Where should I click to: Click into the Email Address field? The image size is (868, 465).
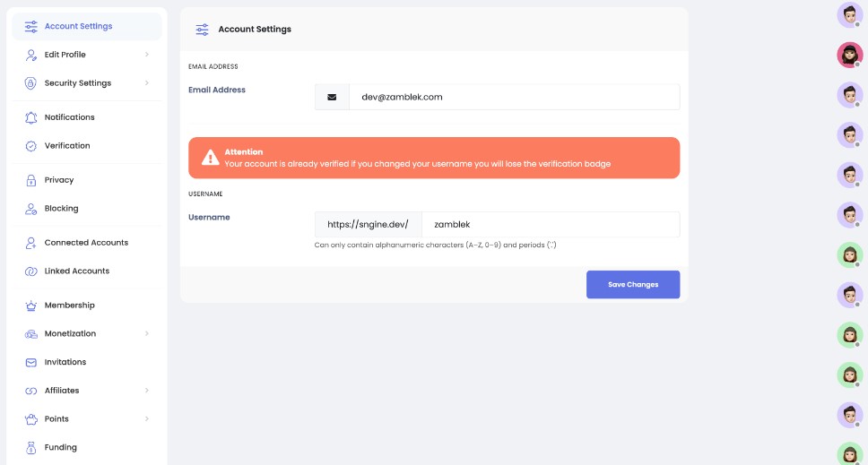coord(513,97)
